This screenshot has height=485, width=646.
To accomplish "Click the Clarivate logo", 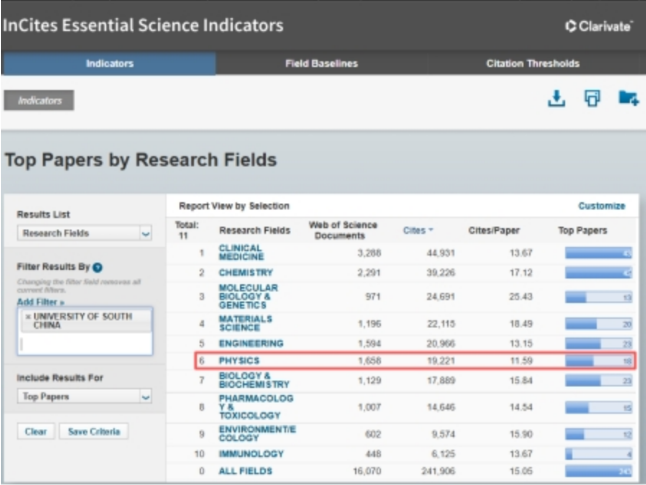I will click(599, 26).
